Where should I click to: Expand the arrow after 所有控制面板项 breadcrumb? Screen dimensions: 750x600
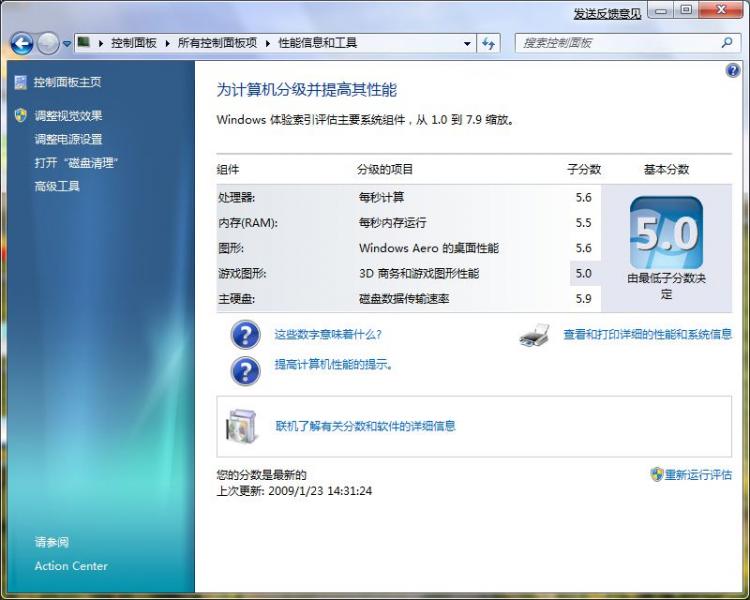point(268,44)
